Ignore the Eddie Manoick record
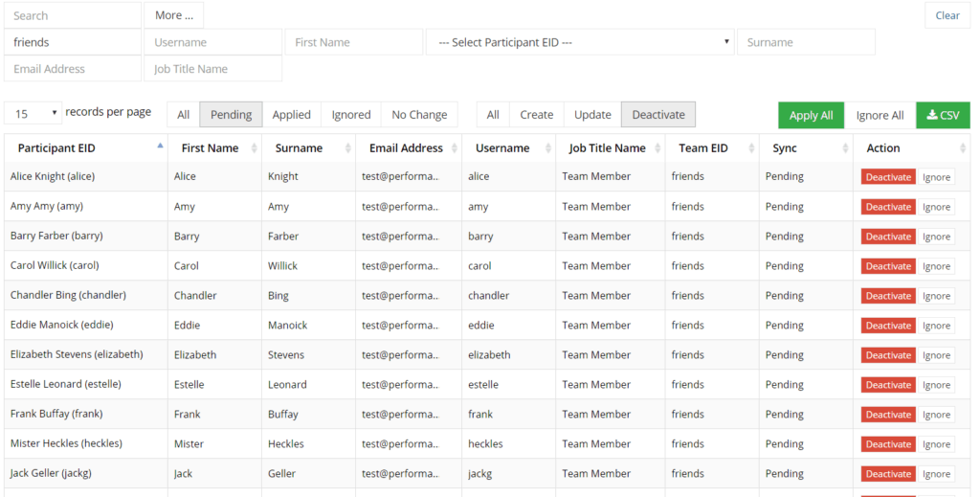This screenshot has height=497, width=980. (936, 326)
